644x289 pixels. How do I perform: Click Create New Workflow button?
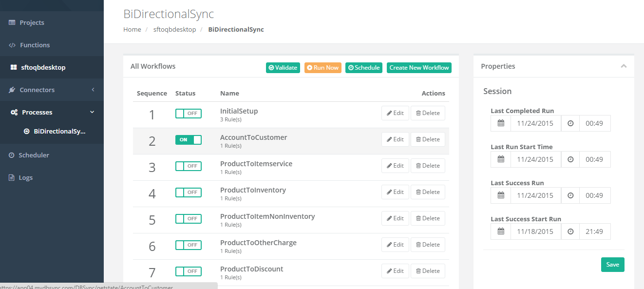pos(419,68)
